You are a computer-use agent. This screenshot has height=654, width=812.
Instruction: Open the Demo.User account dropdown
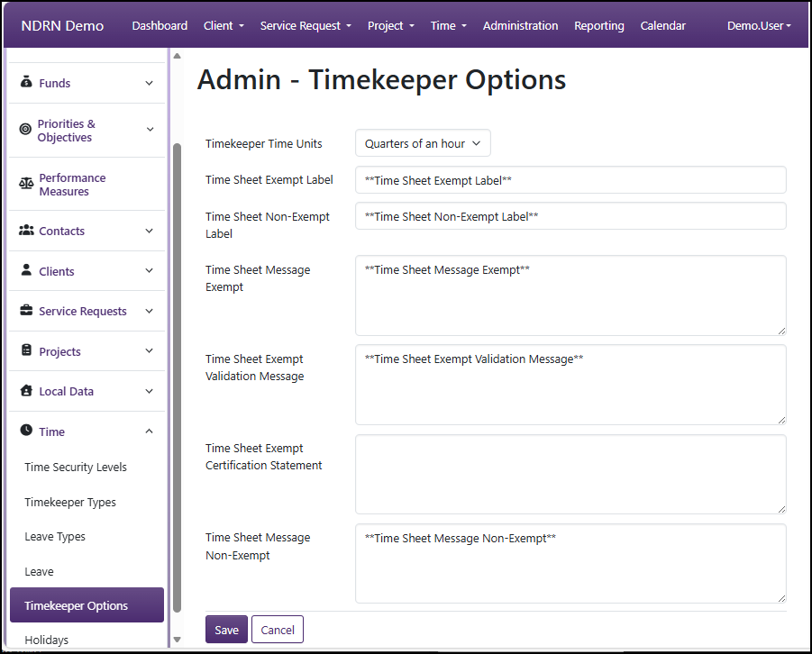click(x=759, y=26)
